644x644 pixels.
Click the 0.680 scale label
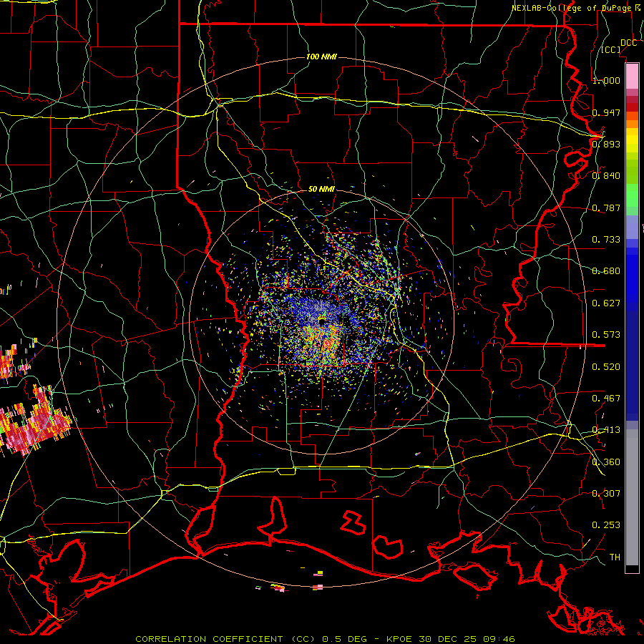[x=606, y=271]
